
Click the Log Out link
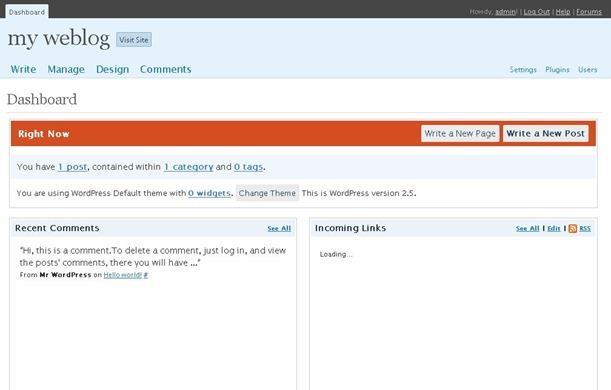click(537, 12)
